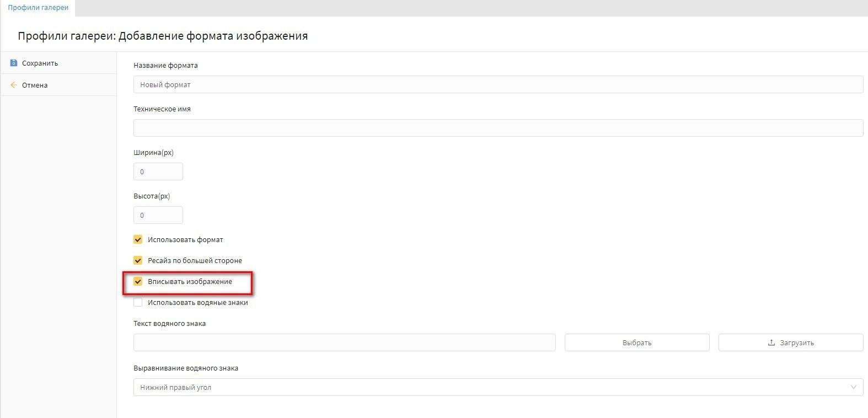Switch to the Профили галереи tab

(38, 8)
